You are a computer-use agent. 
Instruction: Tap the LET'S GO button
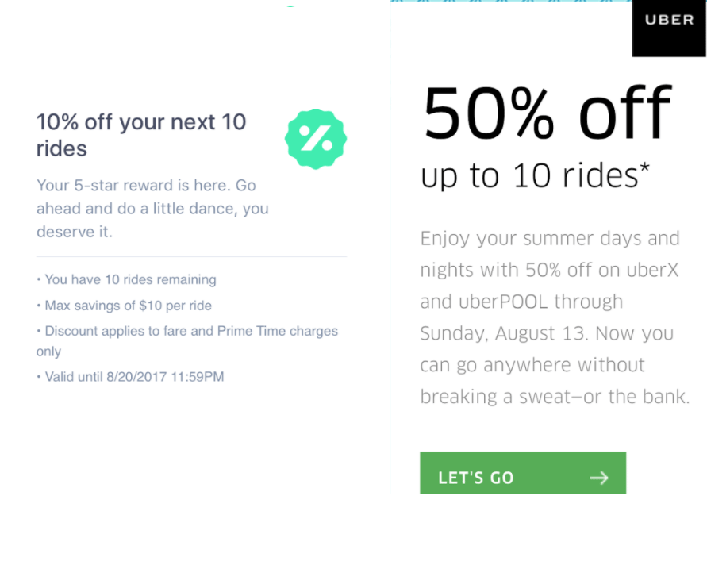[x=523, y=473]
